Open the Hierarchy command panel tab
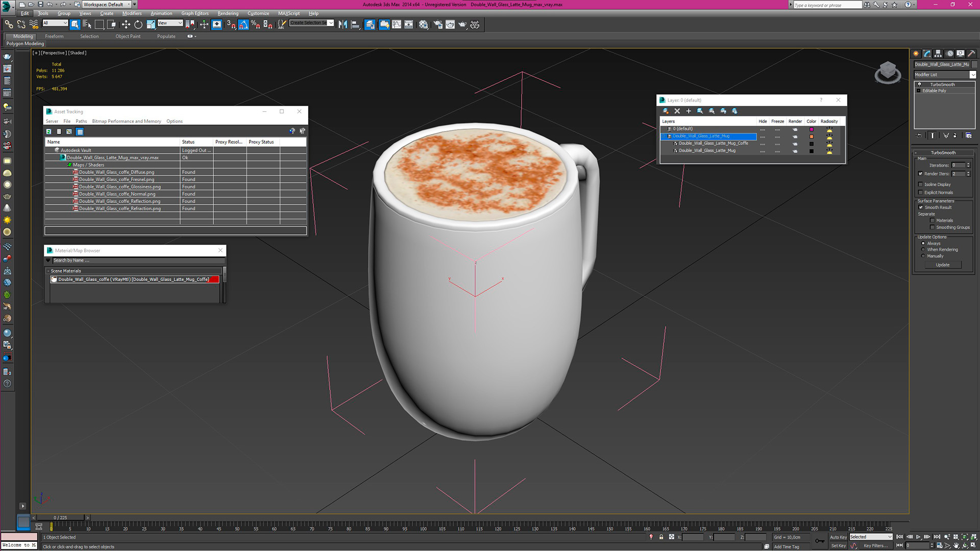Viewport: 980px width, 551px height. coord(938,54)
